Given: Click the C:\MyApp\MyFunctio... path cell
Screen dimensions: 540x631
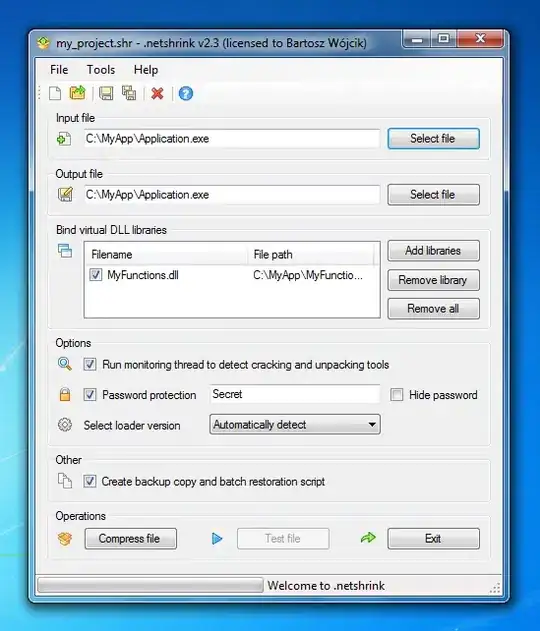Looking at the screenshot, I should pyautogui.click(x=308, y=275).
